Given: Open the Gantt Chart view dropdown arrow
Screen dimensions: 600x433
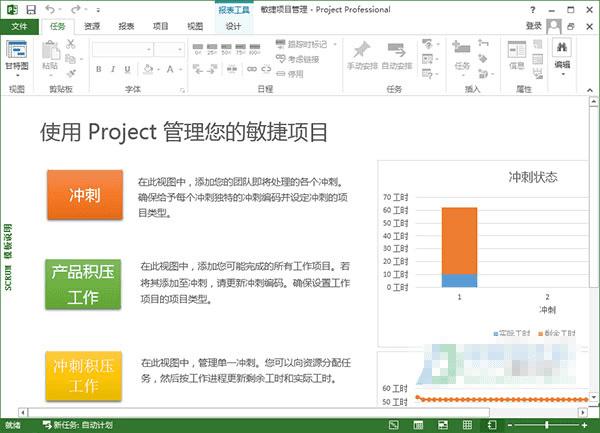Looking at the screenshot, I should (17, 74).
